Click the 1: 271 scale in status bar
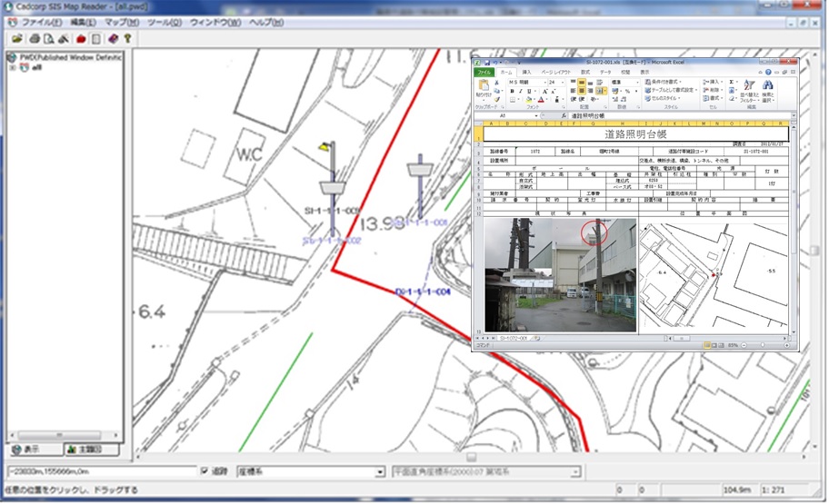The height and width of the screenshot is (504, 829). tap(774, 489)
